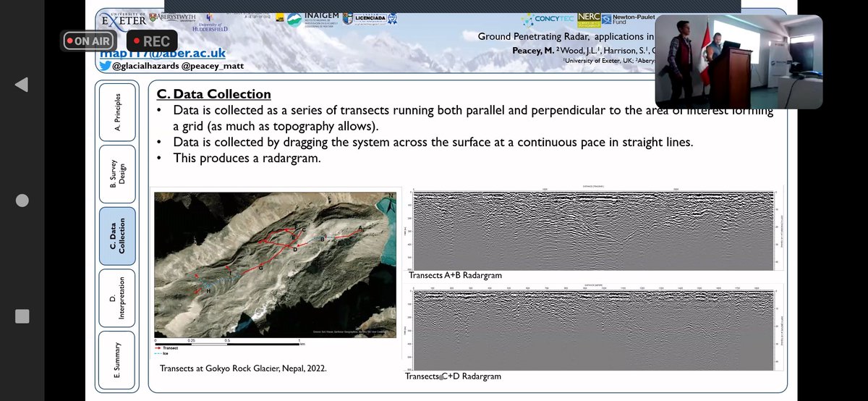
Task: Open the B. Survey Design poster tab
Action: coord(117,174)
